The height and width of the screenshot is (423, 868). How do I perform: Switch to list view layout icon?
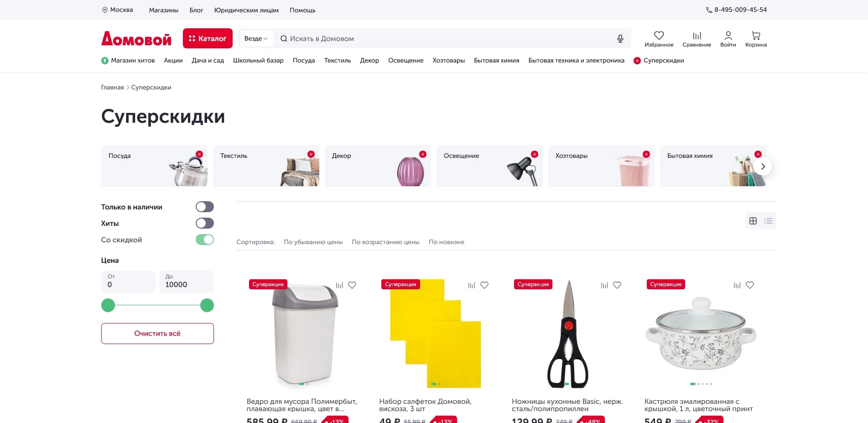[769, 221]
